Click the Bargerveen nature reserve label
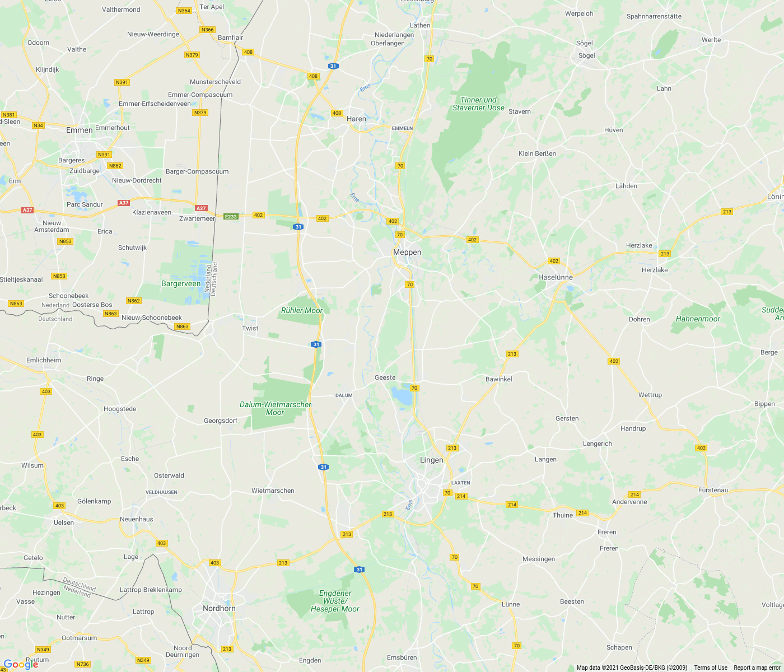This screenshot has height=672, width=784. 181,284
